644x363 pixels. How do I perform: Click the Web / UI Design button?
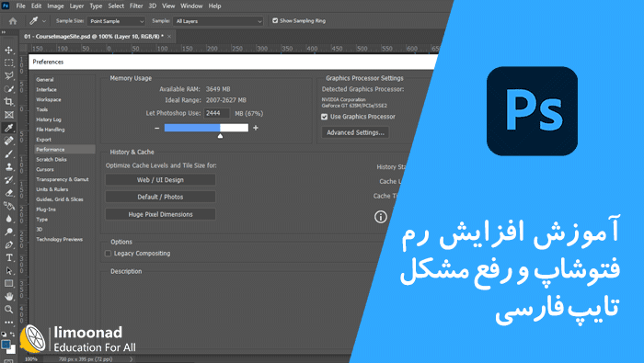(x=160, y=179)
